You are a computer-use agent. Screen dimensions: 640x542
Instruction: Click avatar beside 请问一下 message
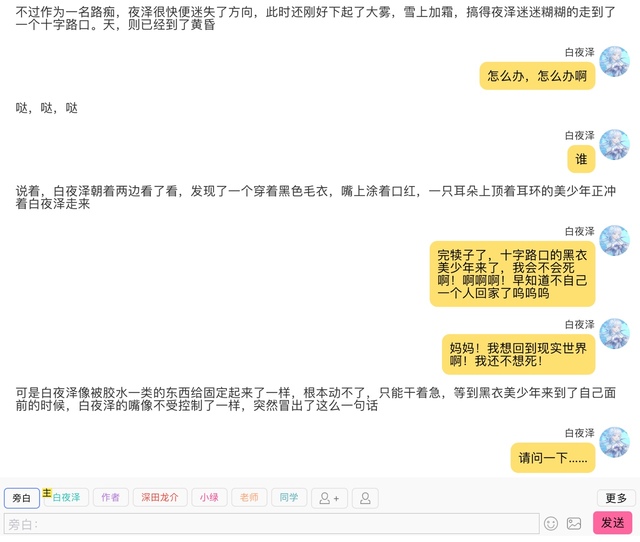[x=614, y=442]
